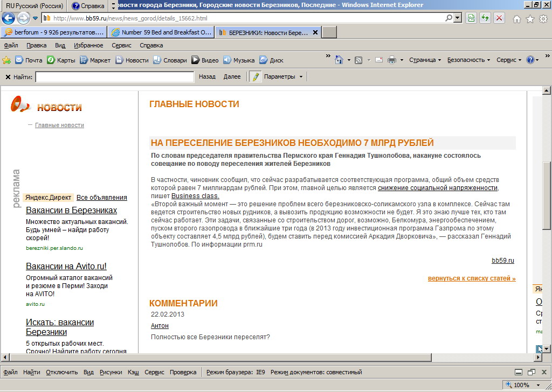Open the Favorites star icon
Image resolution: width=552 pixels, height=392 pixels.
[x=530, y=19]
